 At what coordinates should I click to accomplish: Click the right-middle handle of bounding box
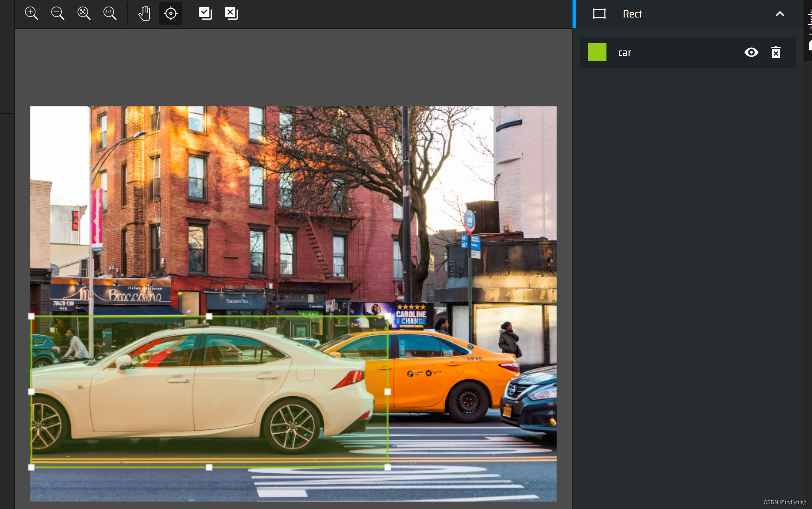coord(388,392)
